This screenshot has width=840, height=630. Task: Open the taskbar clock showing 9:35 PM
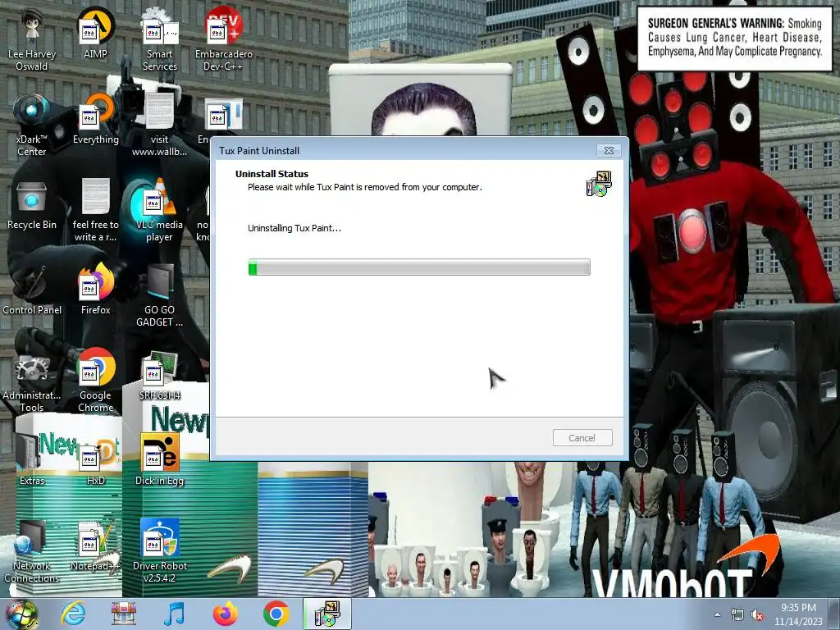pyautogui.click(x=798, y=614)
